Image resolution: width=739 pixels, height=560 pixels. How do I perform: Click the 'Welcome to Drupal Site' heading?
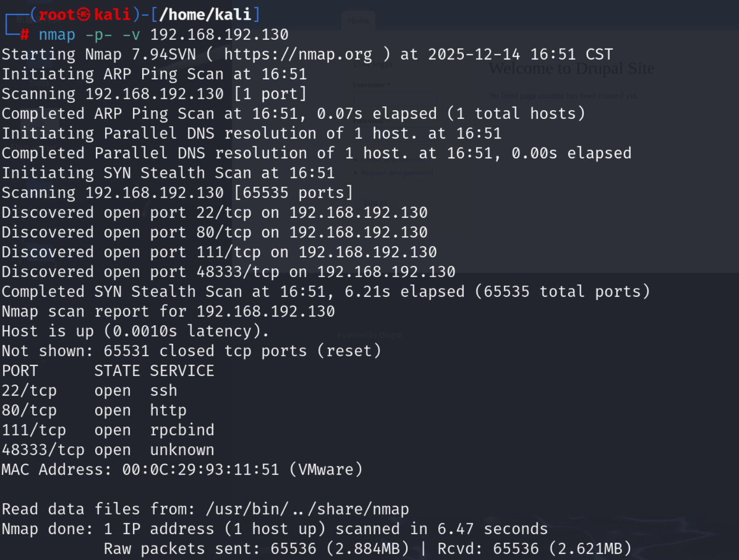pyautogui.click(x=571, y=68)
